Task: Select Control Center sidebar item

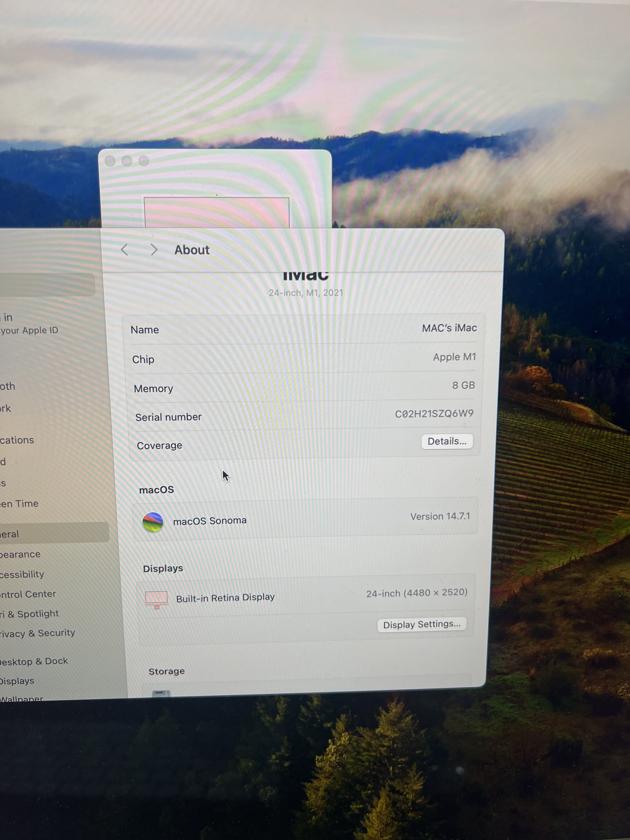Action: pyautogui.click(x=28, y=594)
